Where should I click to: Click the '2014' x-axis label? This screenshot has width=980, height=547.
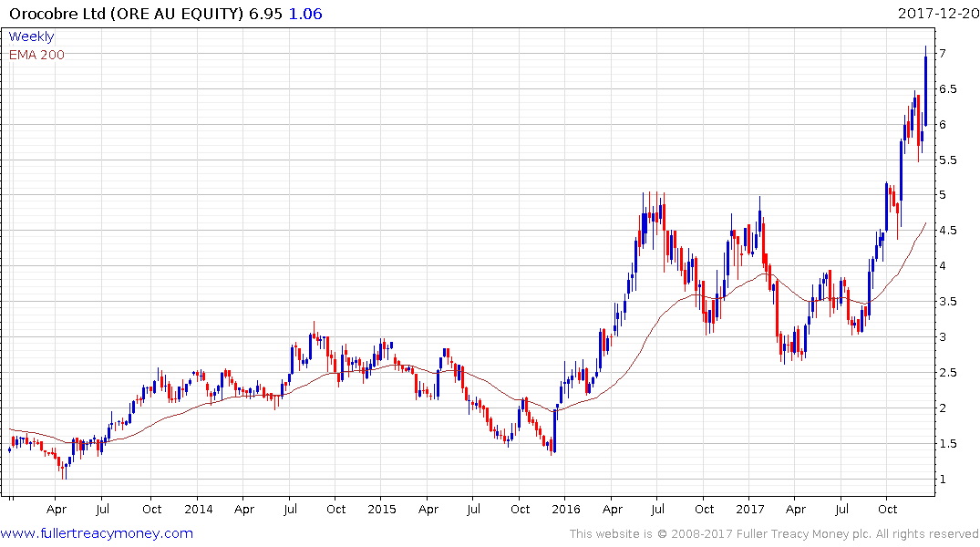(x=199, y=510)
